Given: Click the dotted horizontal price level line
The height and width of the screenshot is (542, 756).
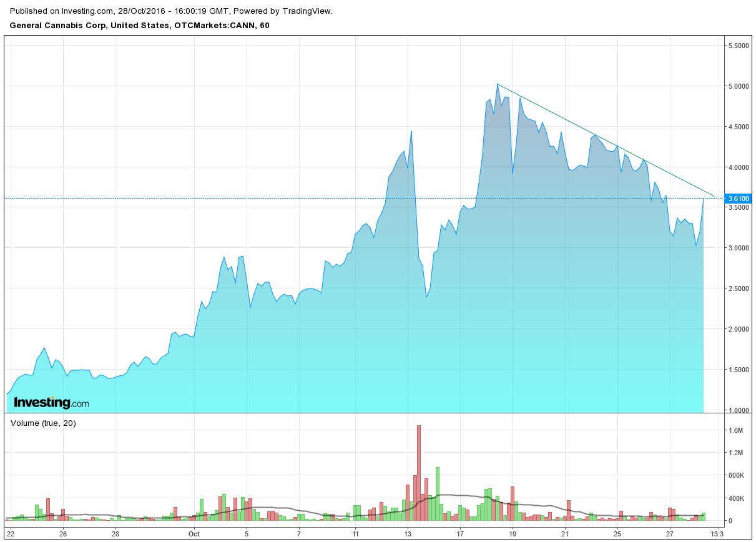Looking at the screenshot, I should (250, 198).
